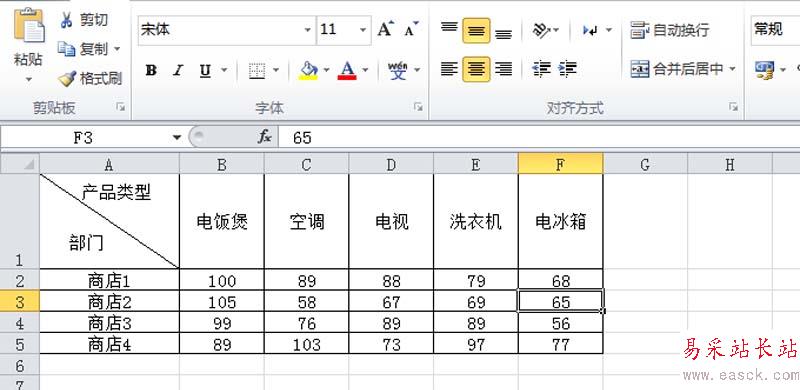Click the text direction icon
This screenshot has height=390, width=800.
(590, 30)
